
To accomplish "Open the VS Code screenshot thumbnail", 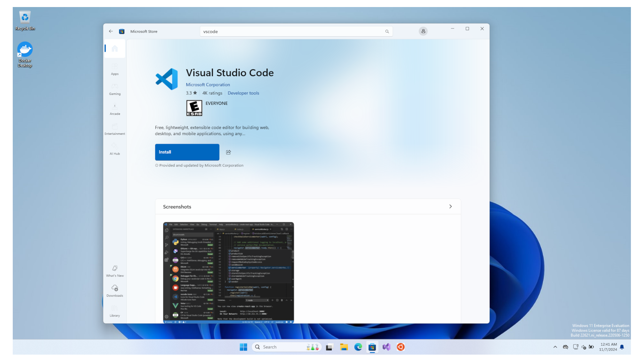I will point(228,272).
